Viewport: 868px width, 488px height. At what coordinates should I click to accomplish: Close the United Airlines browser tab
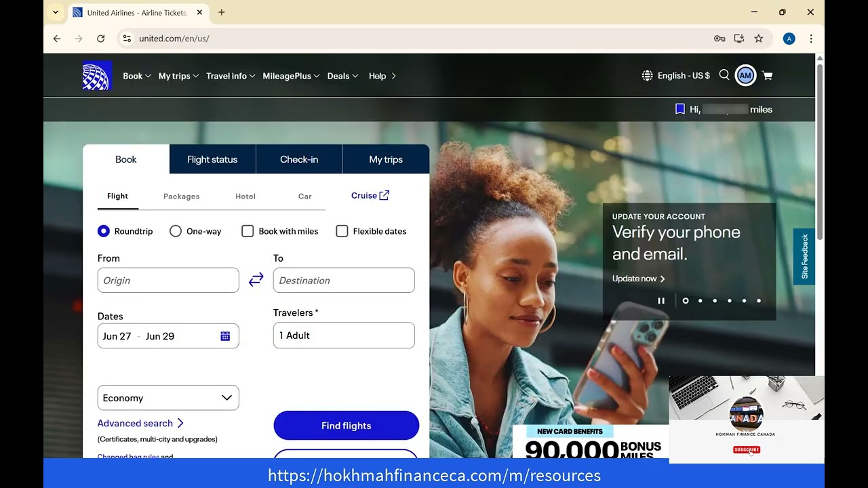(199, 12)
